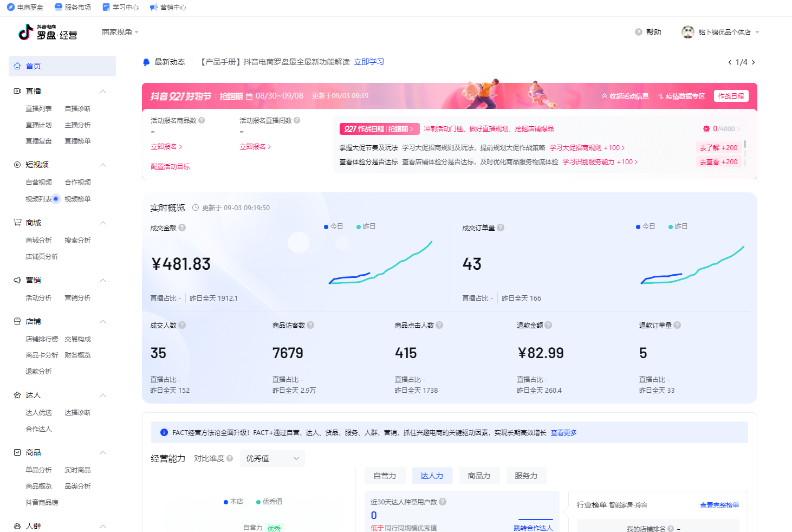This screenshot has height=532, width=792.
Task: Click the 服务市场 icon in top bar
Action: coord(59,8)
